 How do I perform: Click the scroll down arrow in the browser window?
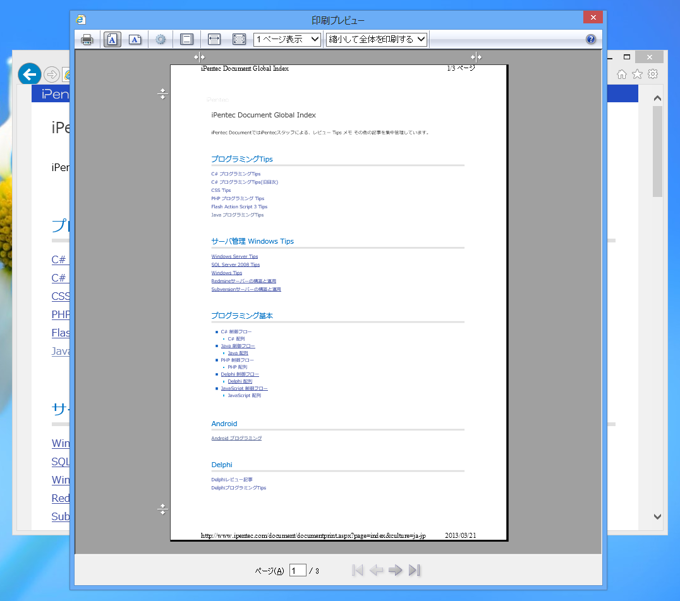[x=657, y=516]
